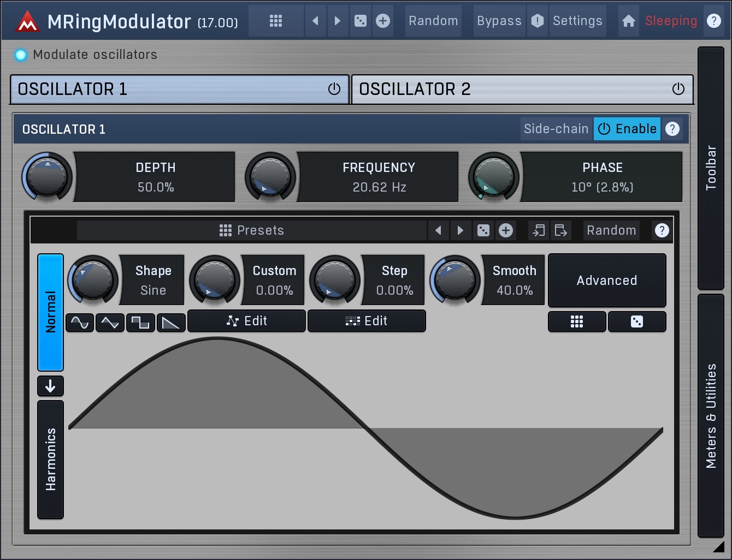Viewport: 732px width, 560px height.
Task: Expand the Meters & Utilities panel
Action: click(711, 415)
